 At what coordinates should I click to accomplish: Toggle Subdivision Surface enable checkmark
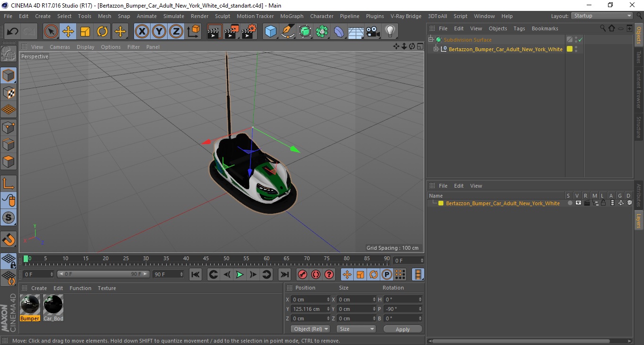pos(580,40)
